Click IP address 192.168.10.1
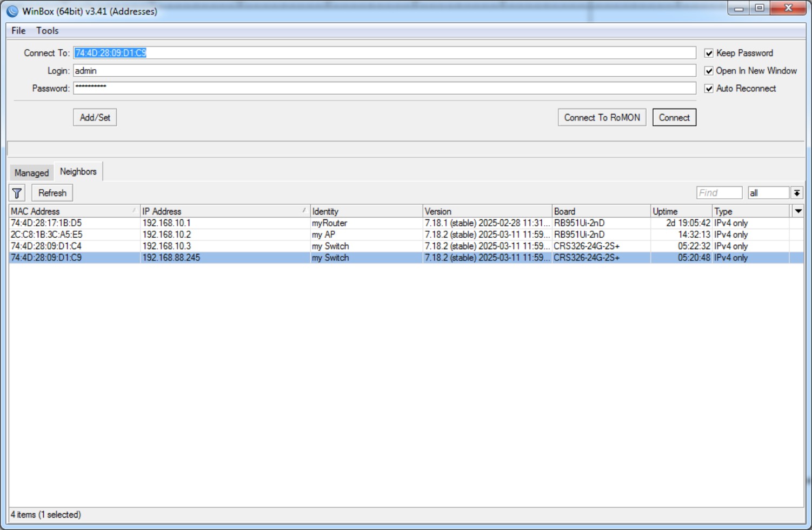Image resolution: width=812 pixels, height=530 pixels. [x=167, y=223]
